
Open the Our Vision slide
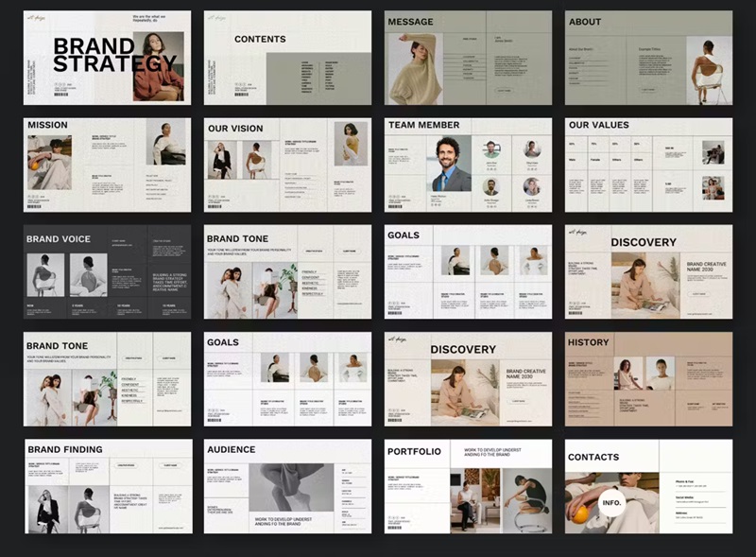(x=287, y=165)
